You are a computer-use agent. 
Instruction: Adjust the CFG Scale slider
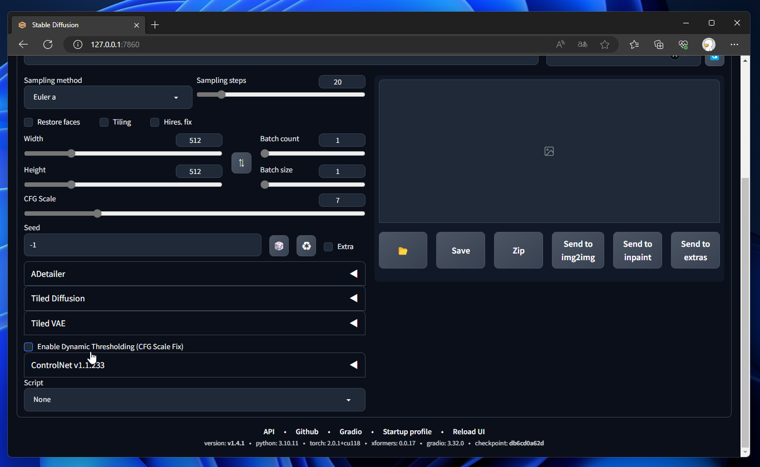pos(194,213)
